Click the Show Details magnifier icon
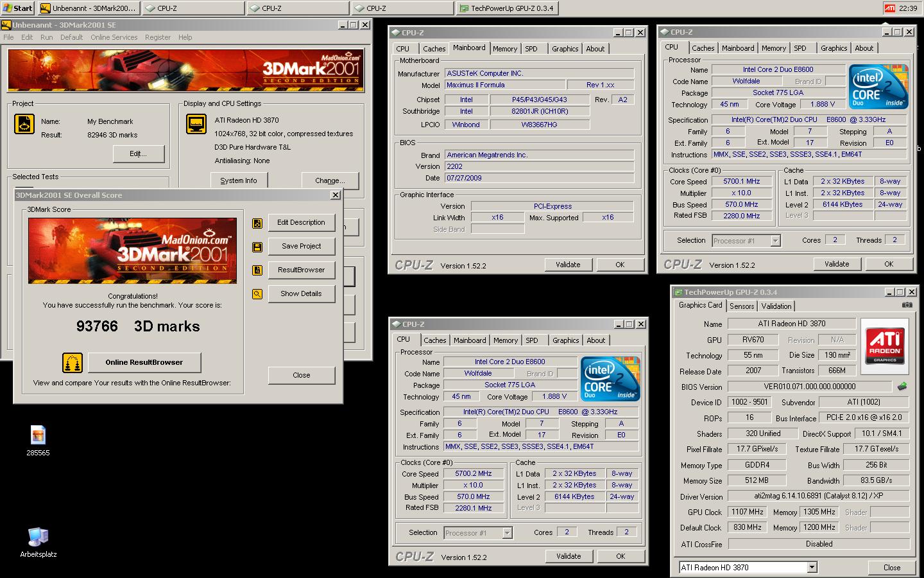Image resolution: width=924 pixels, height=578 pixels. pos(257,294)
